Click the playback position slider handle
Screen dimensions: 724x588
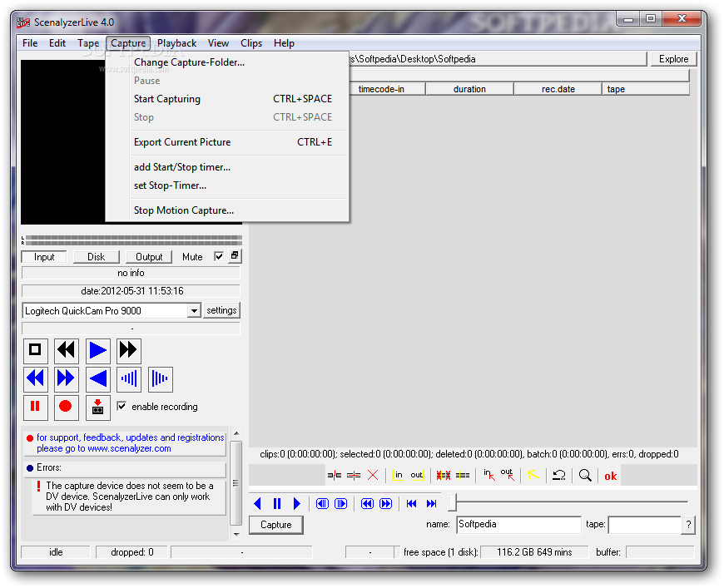[452, 502]
